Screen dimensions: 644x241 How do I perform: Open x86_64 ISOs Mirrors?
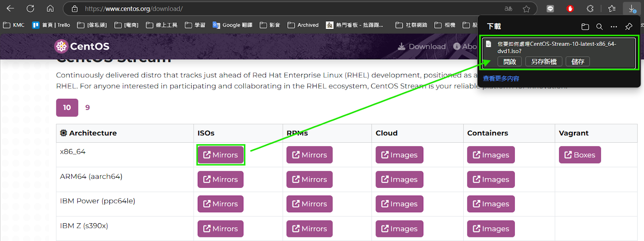coord(221,155)
